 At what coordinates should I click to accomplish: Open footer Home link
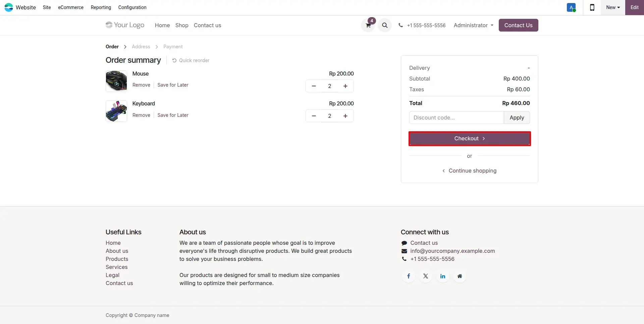point(113,243)
